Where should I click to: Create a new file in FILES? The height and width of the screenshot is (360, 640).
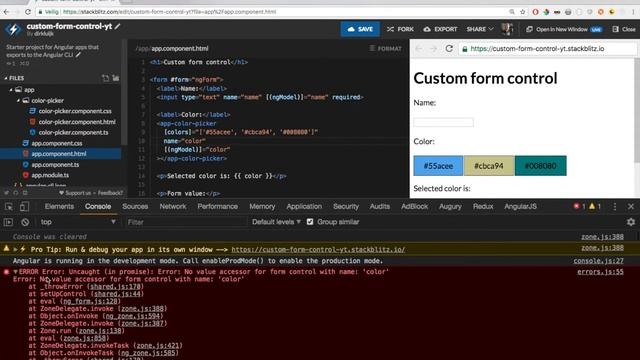105,78
